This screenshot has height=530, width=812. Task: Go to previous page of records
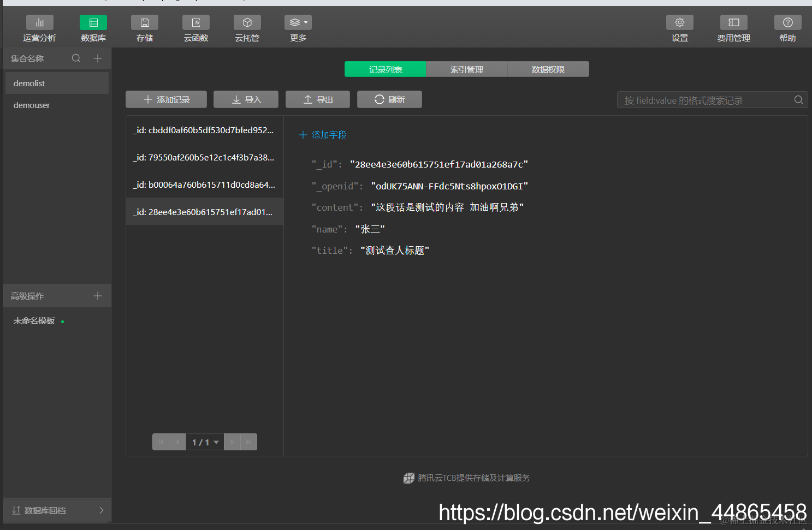[x=177, y=442]
